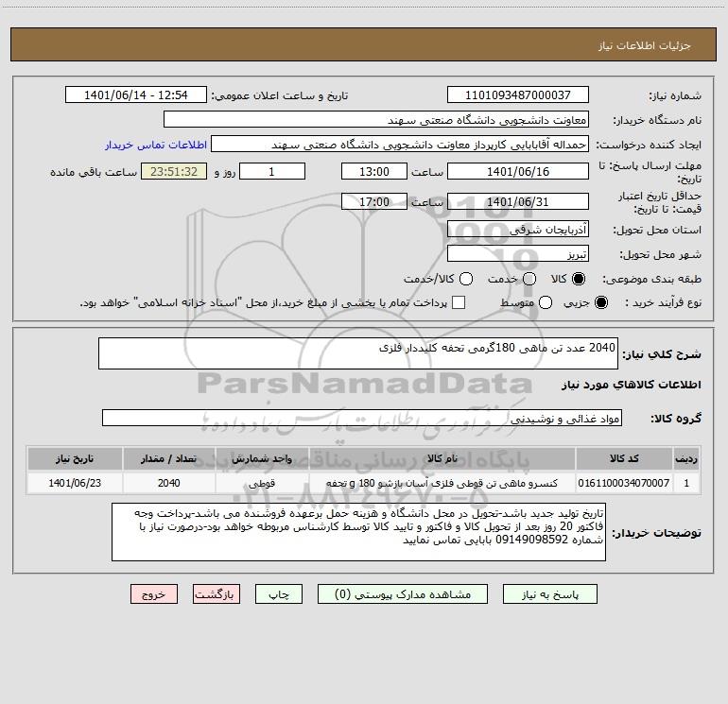The image size is (728, 704).
Task: Click the delivery province field آذربایجان شرقی
Action: tap(518, 229)
